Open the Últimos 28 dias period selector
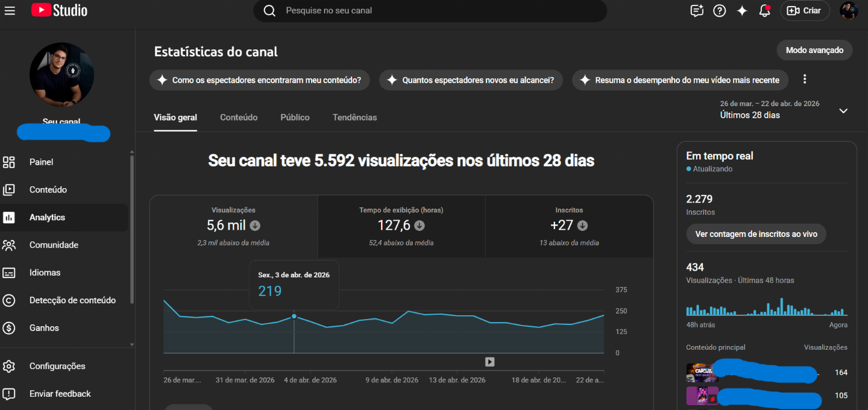 coord(784,110)
